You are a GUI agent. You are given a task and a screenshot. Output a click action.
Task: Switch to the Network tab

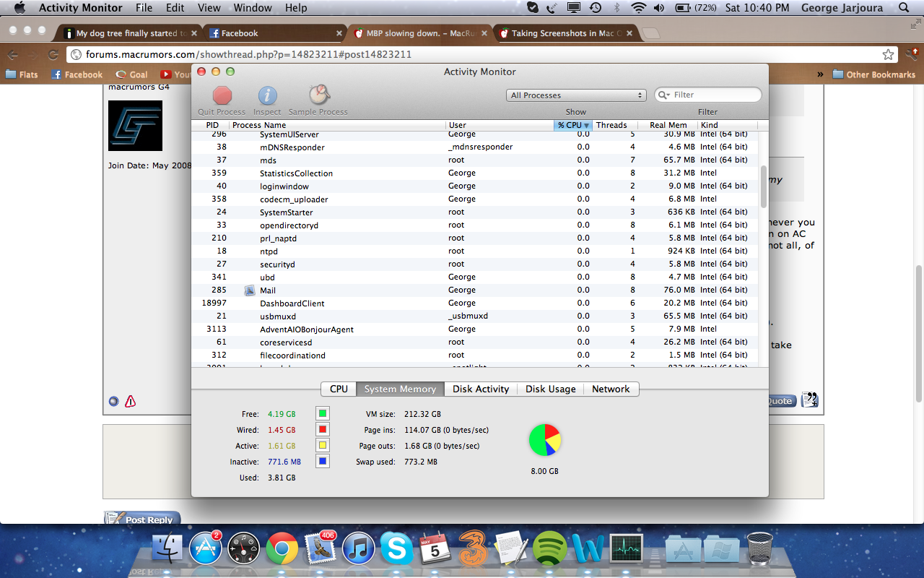tap(611, 389)
